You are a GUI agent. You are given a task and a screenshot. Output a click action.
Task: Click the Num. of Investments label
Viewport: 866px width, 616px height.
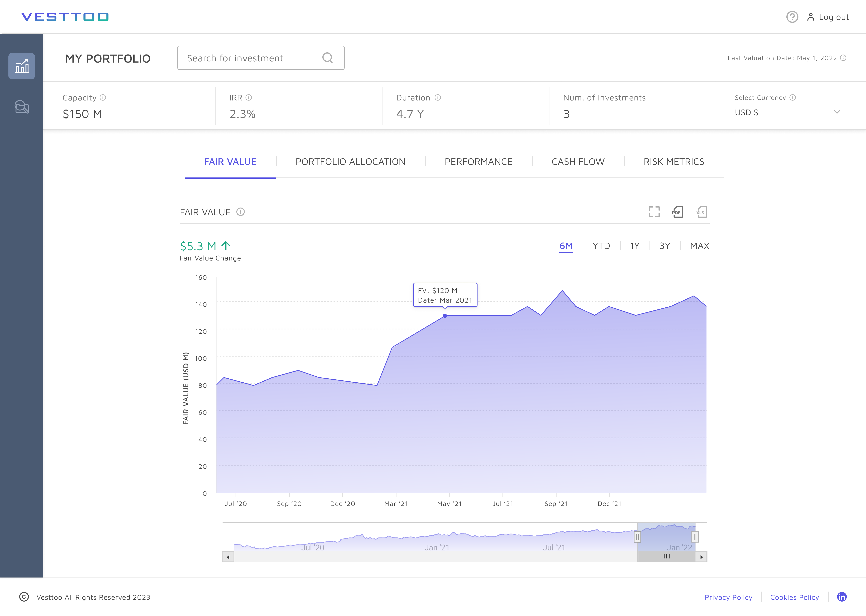(x=604, y=97)
